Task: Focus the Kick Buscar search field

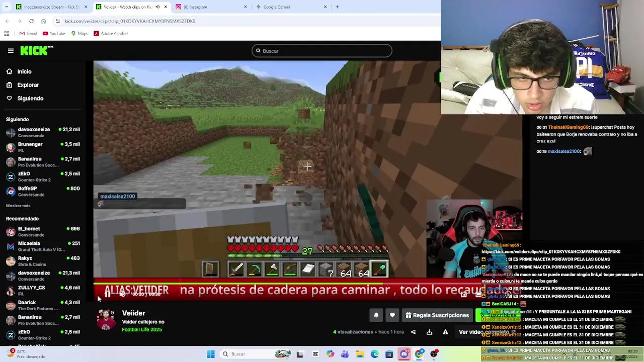Action: click(322, 51)
